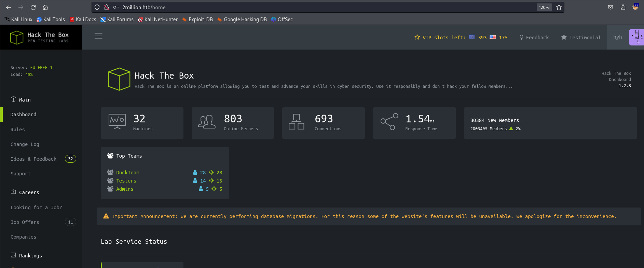
Task: Click the member icon in DuckTeam row
Action: tap(195, 172)
